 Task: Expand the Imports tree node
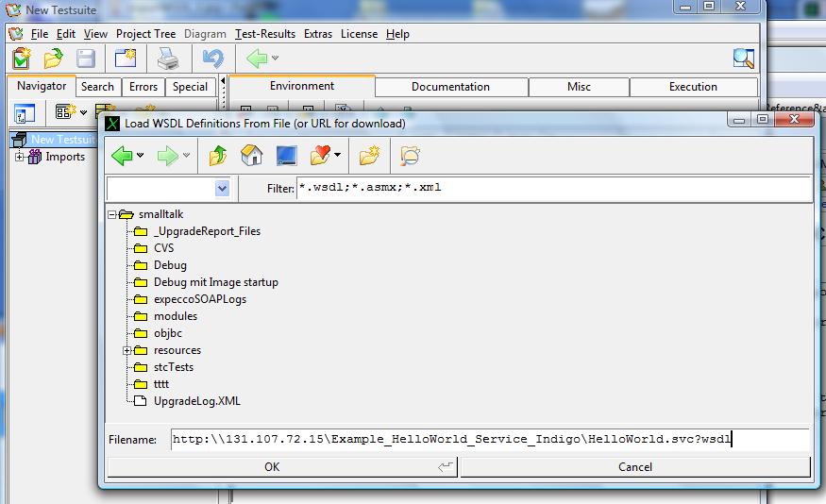coord(19,157)
